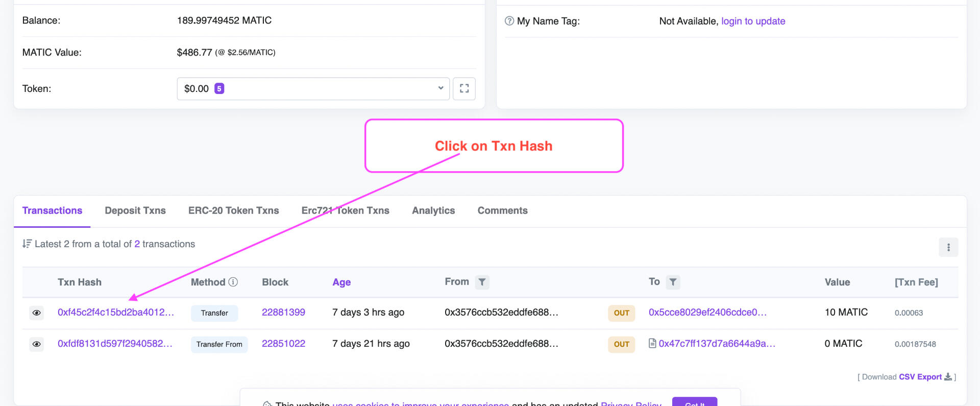Viewport: 980px width, 406px height.
Task: Sort by the Age column header
Action: (x=341, y=282)
